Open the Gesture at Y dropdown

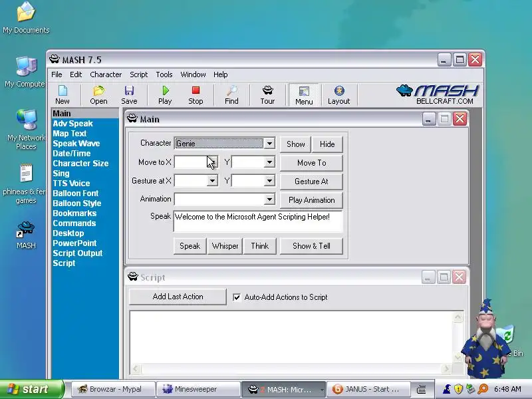[269, 181]
